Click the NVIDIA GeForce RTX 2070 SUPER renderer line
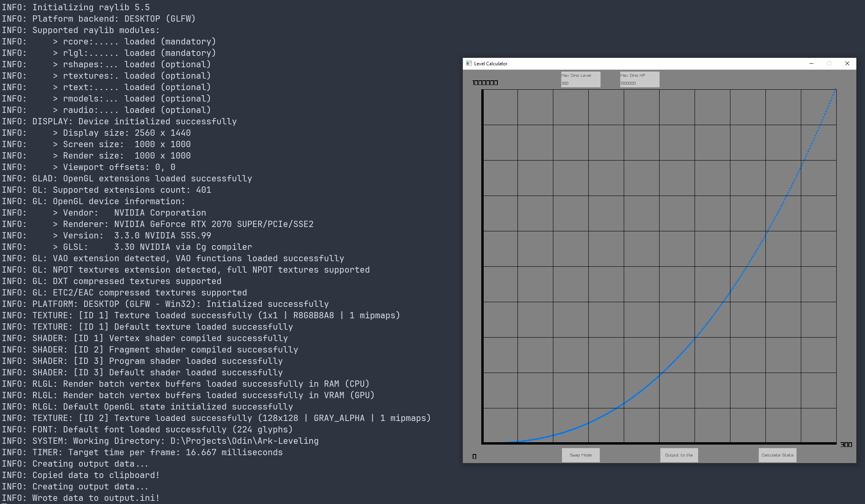 point(158,224)
